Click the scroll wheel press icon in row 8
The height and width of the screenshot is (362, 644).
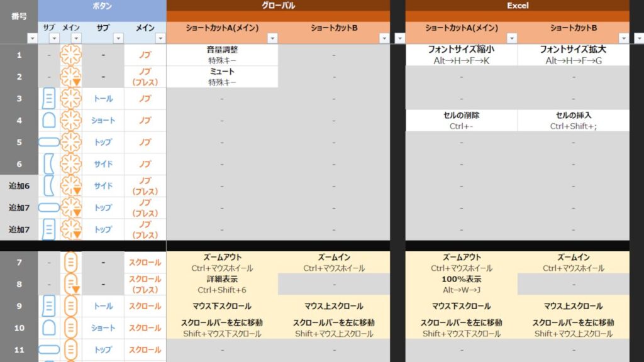[x=70, y=284]
